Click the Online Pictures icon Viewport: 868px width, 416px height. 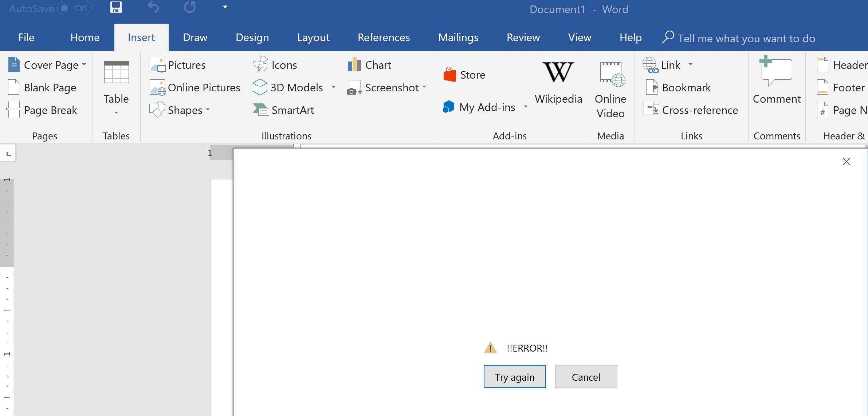point(158,87)
